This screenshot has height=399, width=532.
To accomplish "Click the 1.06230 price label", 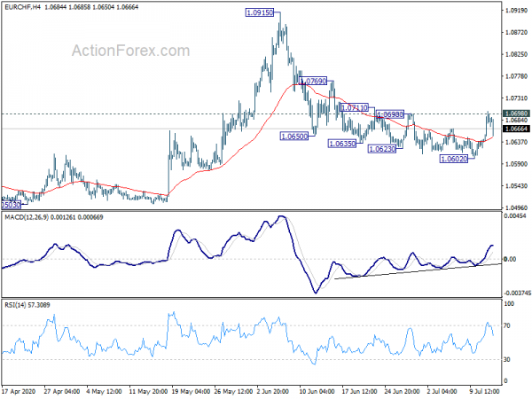I will point(382,149).
